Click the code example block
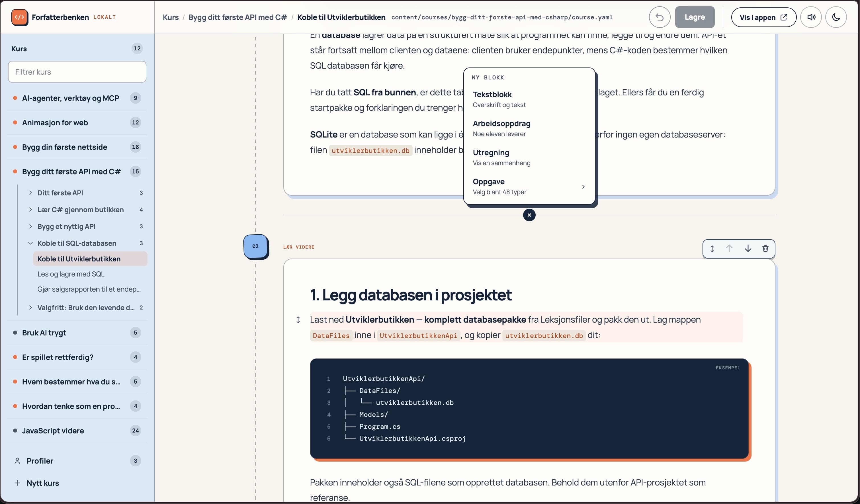 point(529,408)
